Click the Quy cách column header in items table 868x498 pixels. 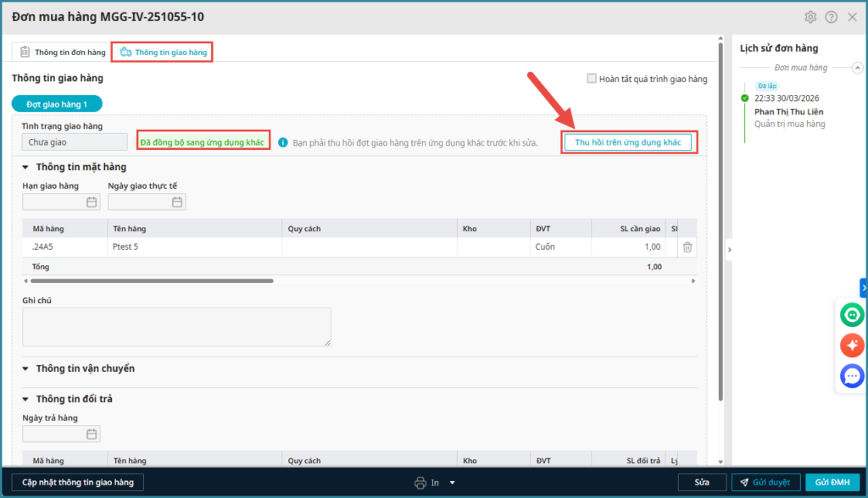(x=370, y=229)
